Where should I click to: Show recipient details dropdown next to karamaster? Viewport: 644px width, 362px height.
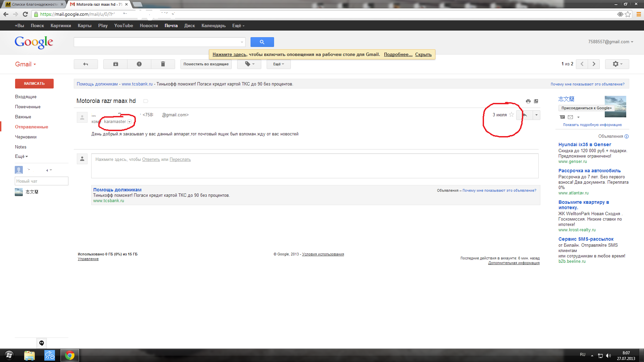pyautogui.click(x=129, y=122)
